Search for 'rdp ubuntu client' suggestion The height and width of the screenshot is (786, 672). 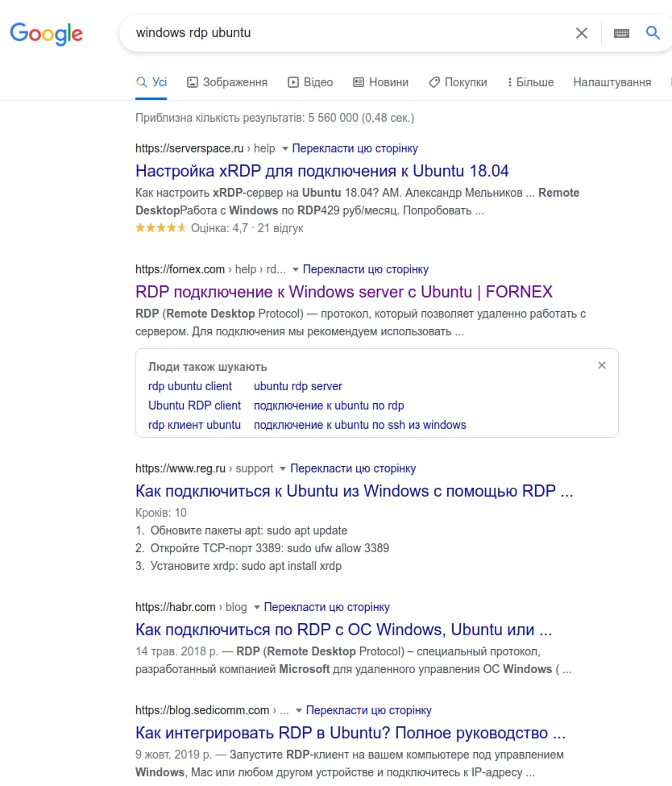tap(190, 386)
